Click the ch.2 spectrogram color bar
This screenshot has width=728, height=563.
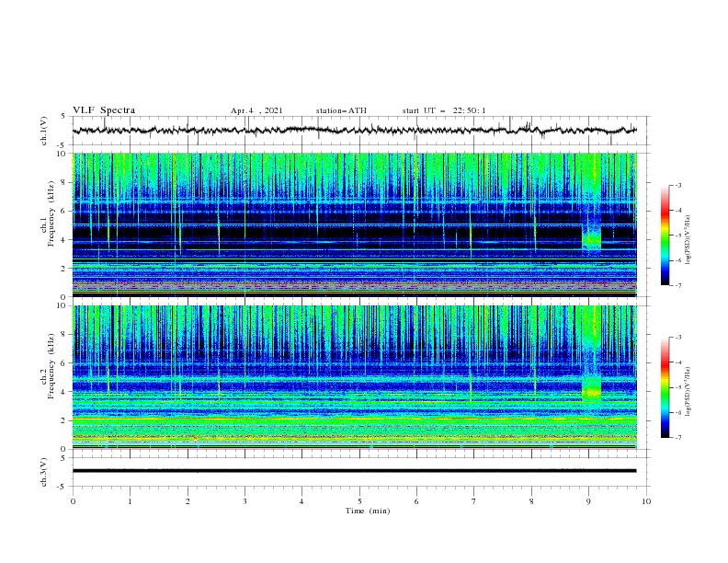665,387
